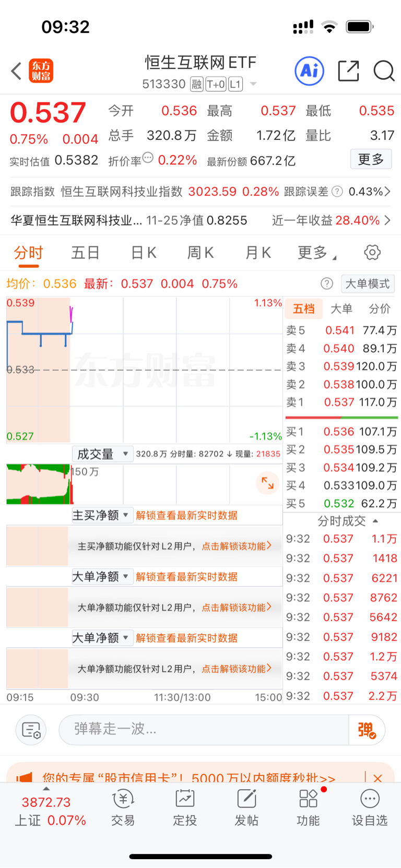This screenshot has height=868, width=401.
Task: Tap 设自选 add watchlist icon
Action: [370, 808]
